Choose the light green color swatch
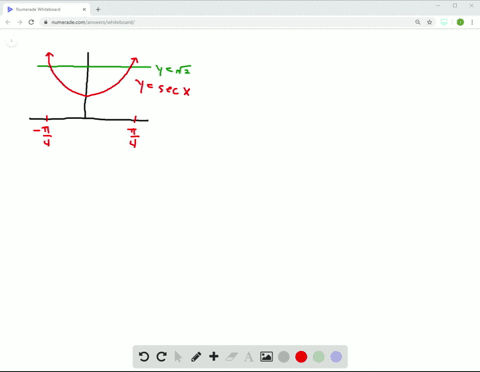This screenshot has height=372, width=480. (x=319, y=357)
